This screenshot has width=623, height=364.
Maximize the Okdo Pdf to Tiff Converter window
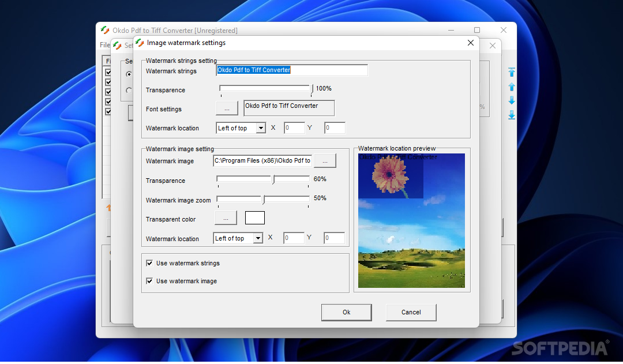[x=477, y=30]
